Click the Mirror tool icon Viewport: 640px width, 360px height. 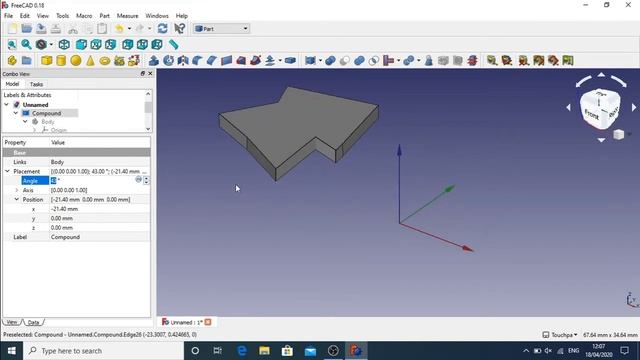(x=183, y=61)
